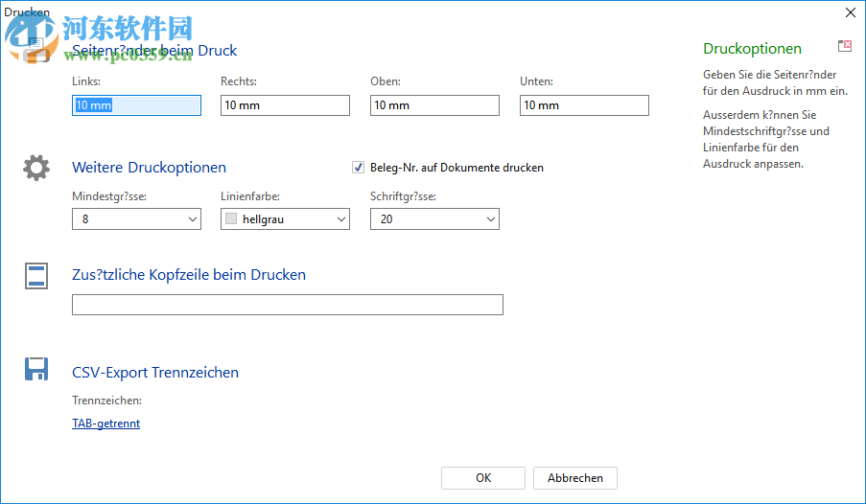Open the Schriftgrösse dropdown showing 20
The height and width of the screenshot is (504, 866).
(x=490, y=219)
